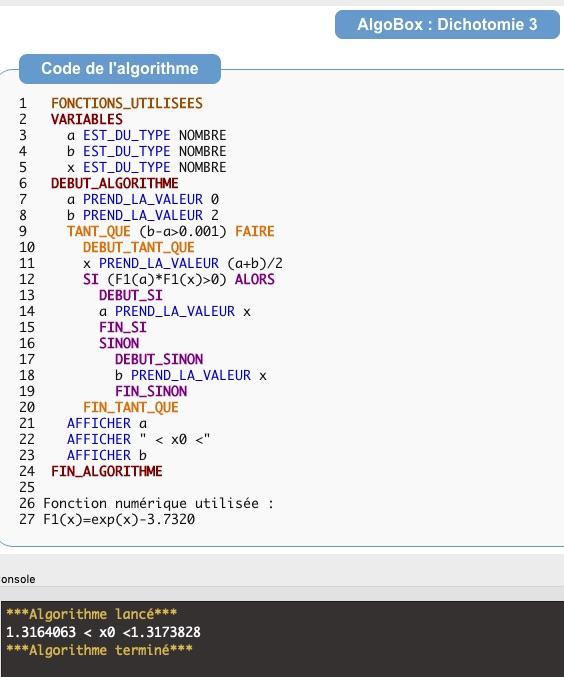Open the Console tab label

coord(18,579)
